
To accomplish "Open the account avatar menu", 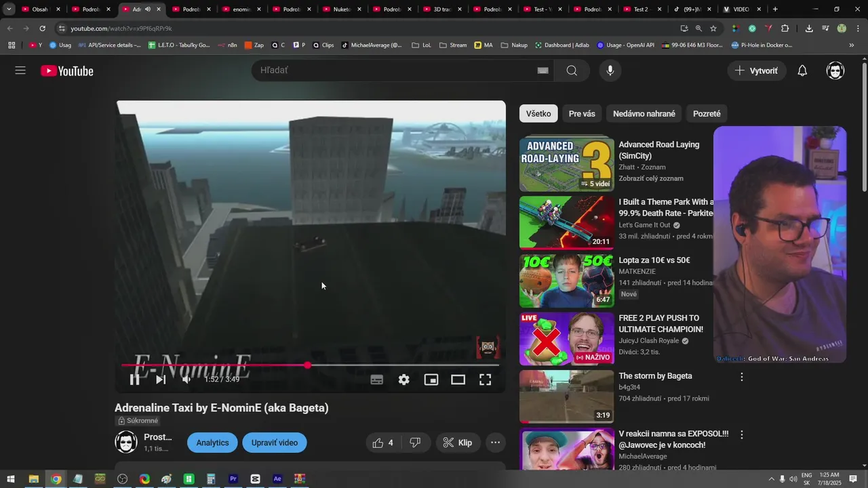I will (835, 70).
